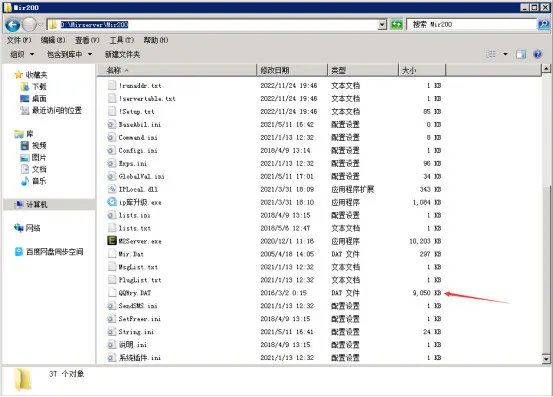Viewport: 553px width, 397px height.
Task: Open the 查看(V) menu
Action: click(87, 40)
